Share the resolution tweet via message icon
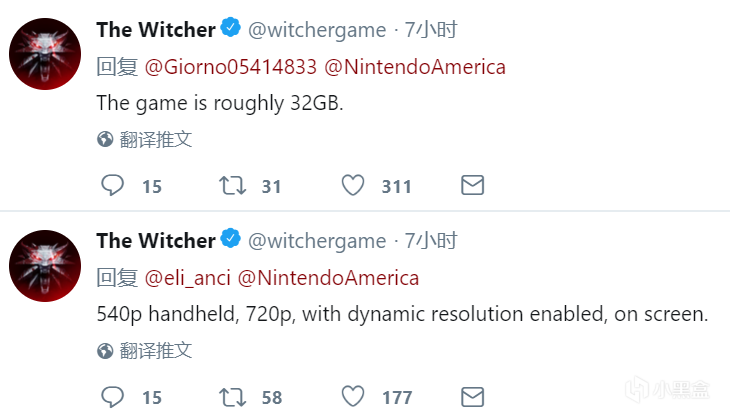The height and width of the screenshot is (420, 730). coord(472,396)
